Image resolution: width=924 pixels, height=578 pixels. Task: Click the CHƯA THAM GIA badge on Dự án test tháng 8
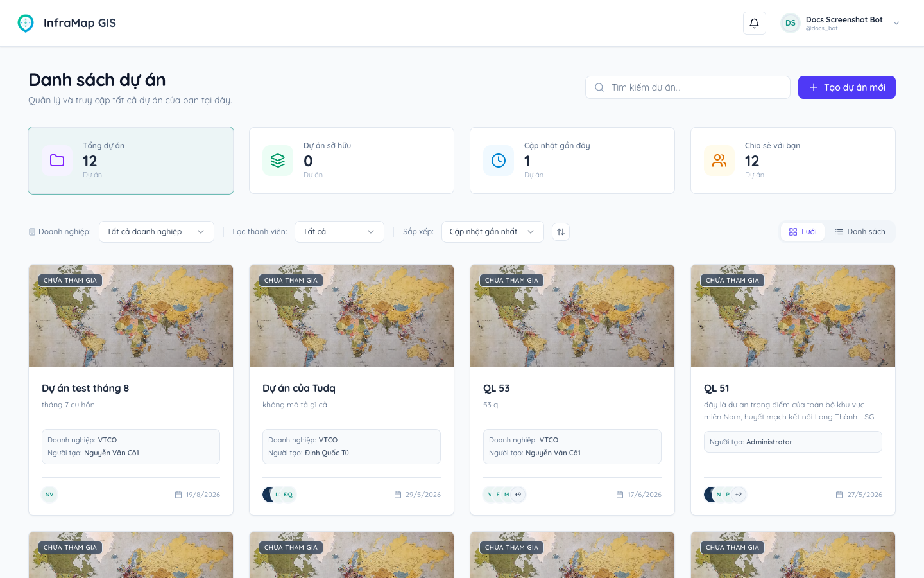pyautogui.click(x=71, y=280)
